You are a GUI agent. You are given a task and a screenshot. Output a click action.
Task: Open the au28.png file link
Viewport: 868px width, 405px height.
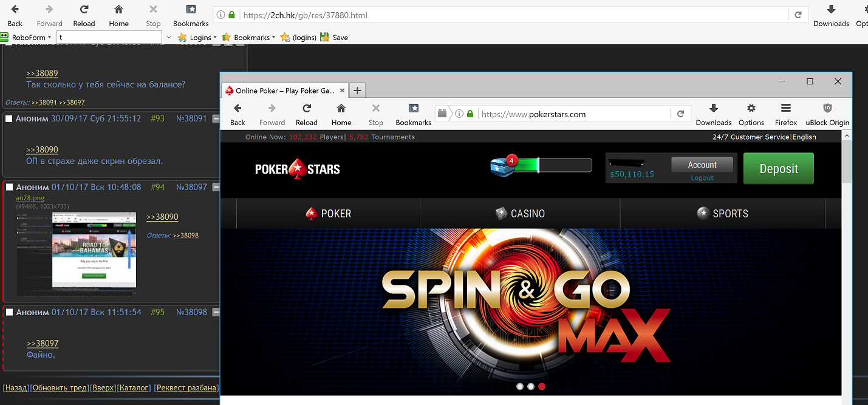30,198
